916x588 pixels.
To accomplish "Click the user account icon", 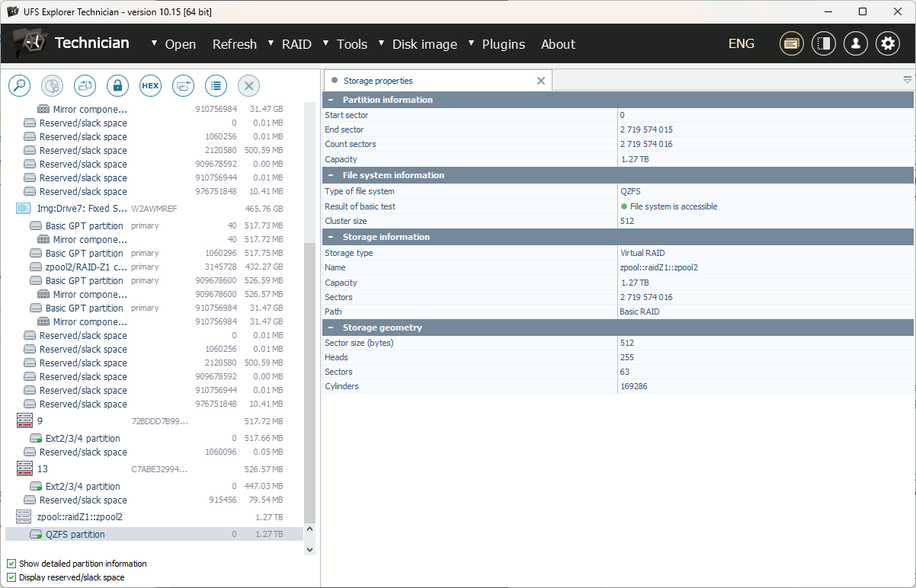I will (x=855, y=43).
